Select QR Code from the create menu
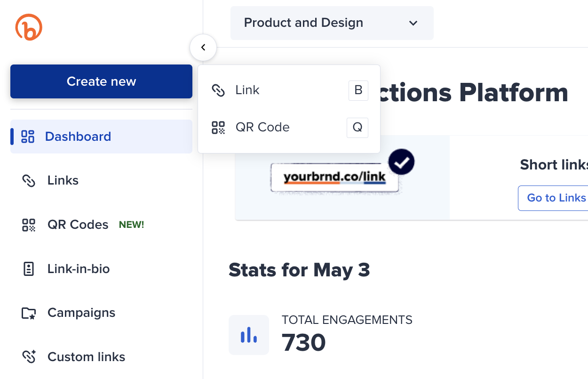Image resolution: width=588 pixels, height=379 pixels. pos(262,128)
